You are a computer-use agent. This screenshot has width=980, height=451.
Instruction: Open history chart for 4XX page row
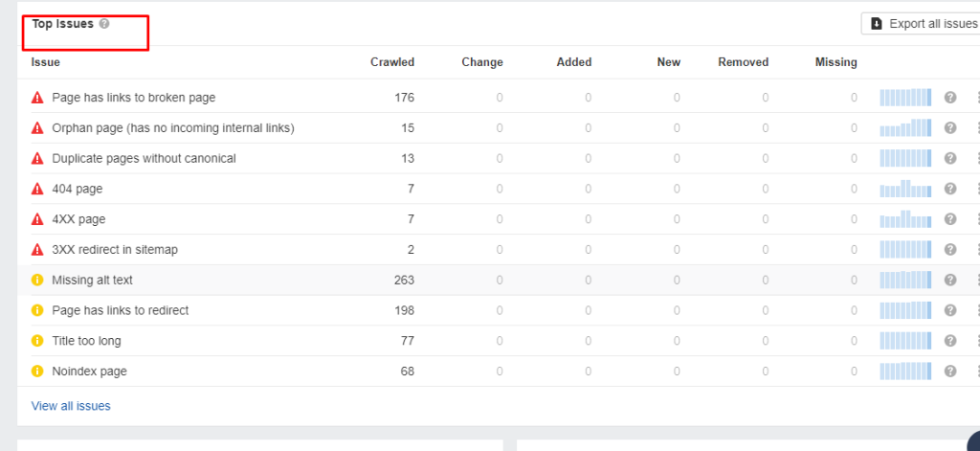tap(905, 219)
